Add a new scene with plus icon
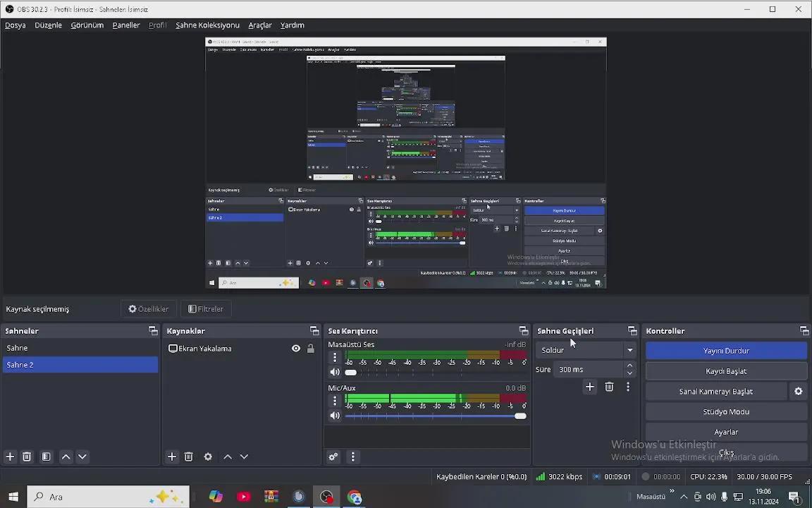Viewport: 812px width, 508px height. pos(10,456)
